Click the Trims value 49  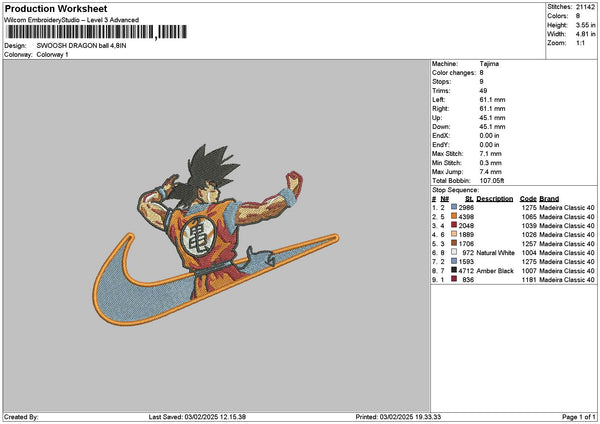click(x=483, y=91)
